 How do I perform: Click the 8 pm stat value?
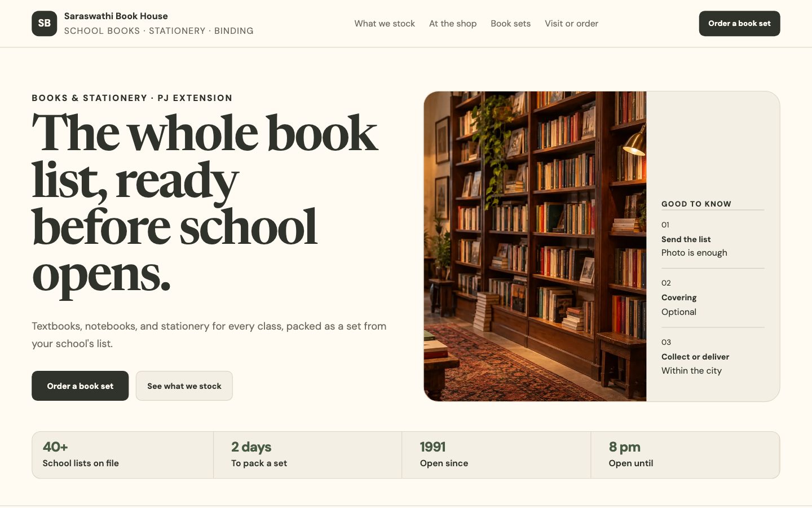(x=624, y=446)
